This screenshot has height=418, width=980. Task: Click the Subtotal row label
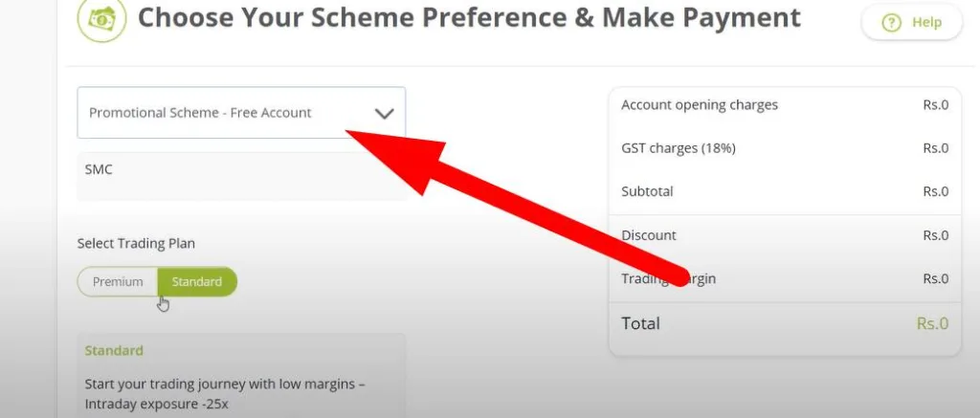(647, 191)
